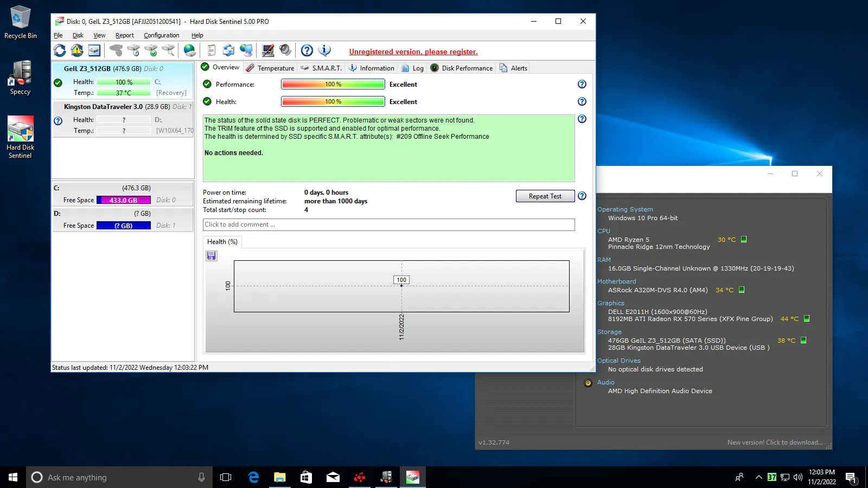Switch to the Log tab
The image size is (868, 488).
[x=412, y=68]
